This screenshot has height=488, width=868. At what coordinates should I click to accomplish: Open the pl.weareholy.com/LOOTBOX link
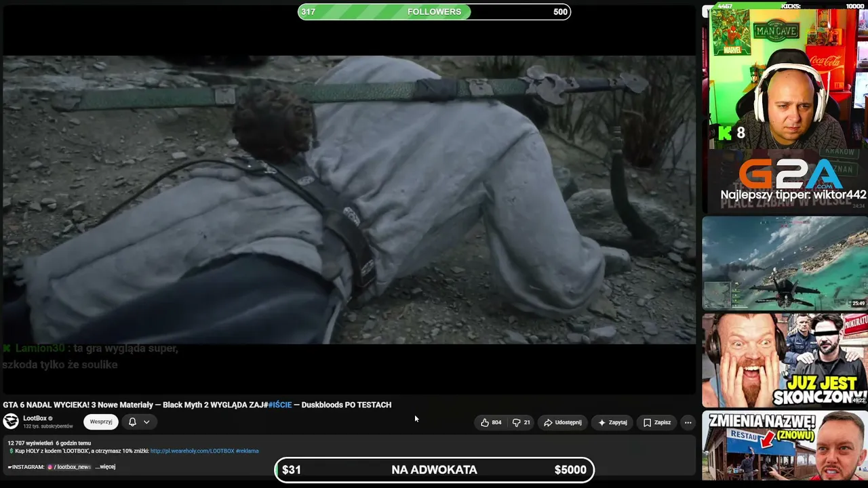[192, 451]
